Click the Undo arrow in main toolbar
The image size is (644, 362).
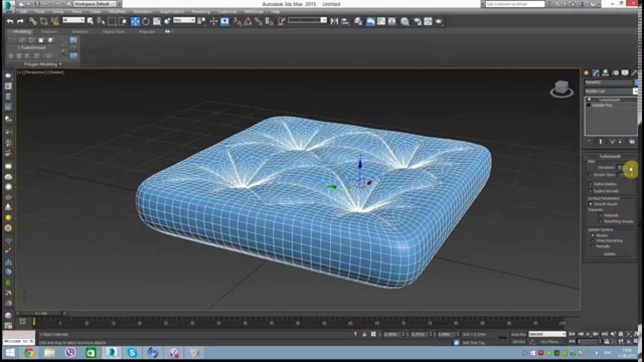tap(10, 21)
